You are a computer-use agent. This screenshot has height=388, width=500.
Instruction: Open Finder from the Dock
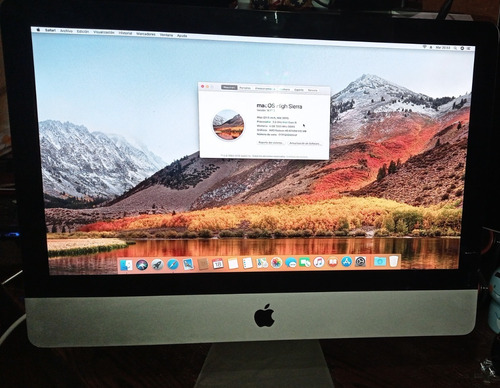tap(126, 265)
